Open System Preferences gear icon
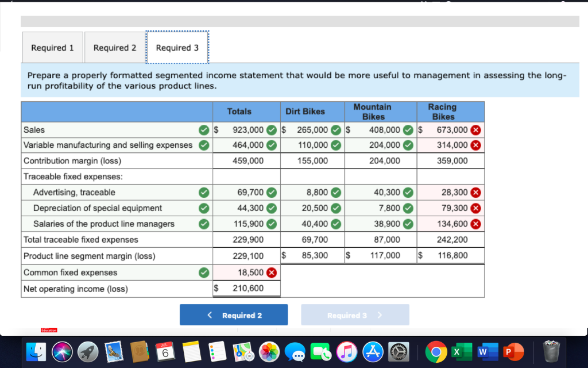This screenshot has height=368, width=588. [x=399, y=352]
